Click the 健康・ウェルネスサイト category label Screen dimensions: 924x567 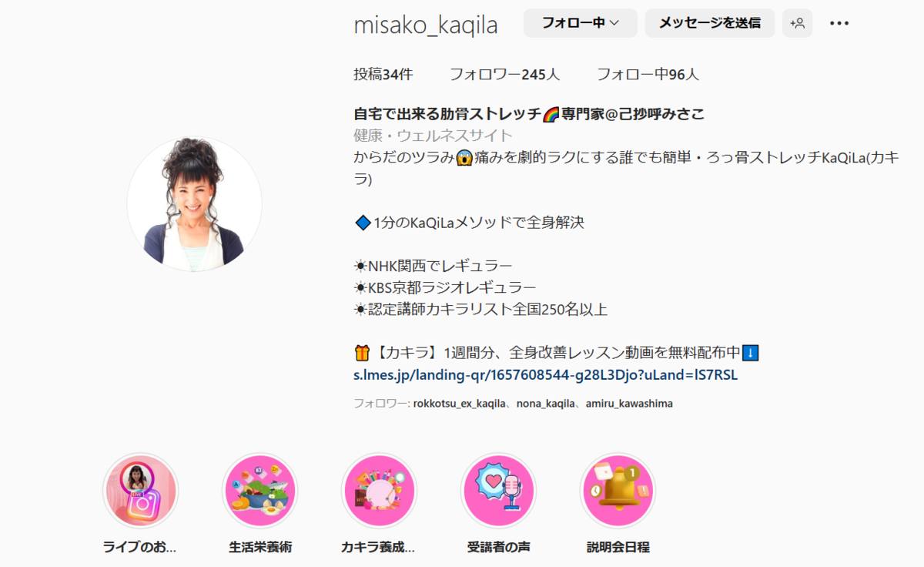click(x=433, y=136)
